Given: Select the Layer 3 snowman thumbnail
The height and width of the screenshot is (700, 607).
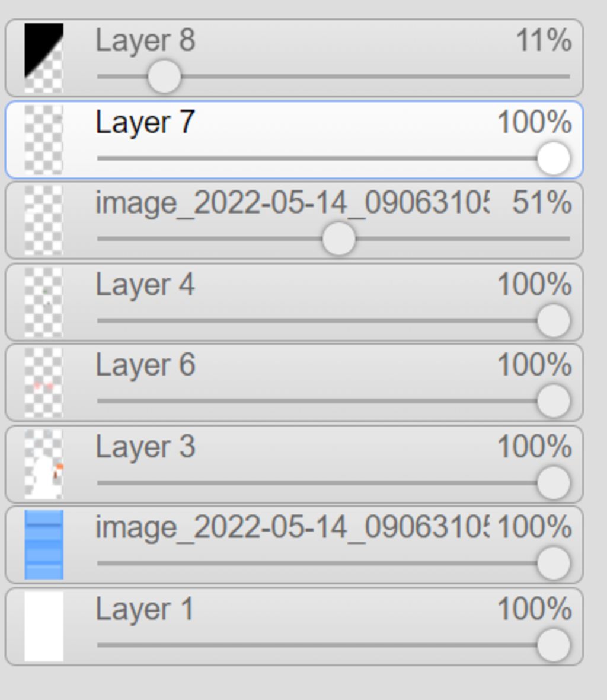Looking at the screenshot, I should click(44, 464).
